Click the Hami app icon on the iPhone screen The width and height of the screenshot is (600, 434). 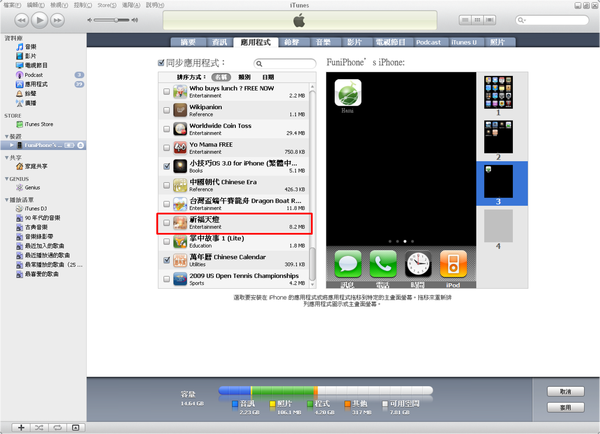pyautogui.click(x=348, y=92)
